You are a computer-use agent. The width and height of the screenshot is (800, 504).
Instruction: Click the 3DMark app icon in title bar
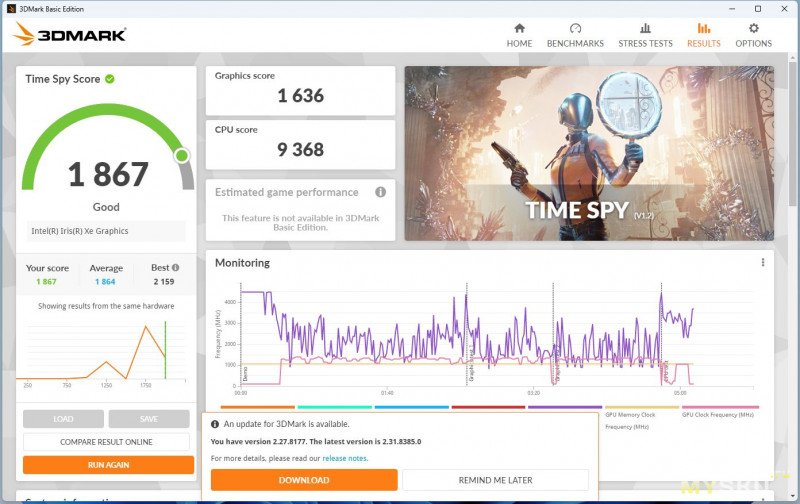[x=11, y=9]
